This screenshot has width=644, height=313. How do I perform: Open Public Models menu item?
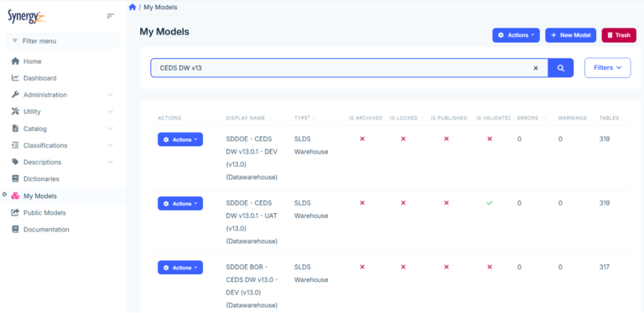[x=44, y=213]
